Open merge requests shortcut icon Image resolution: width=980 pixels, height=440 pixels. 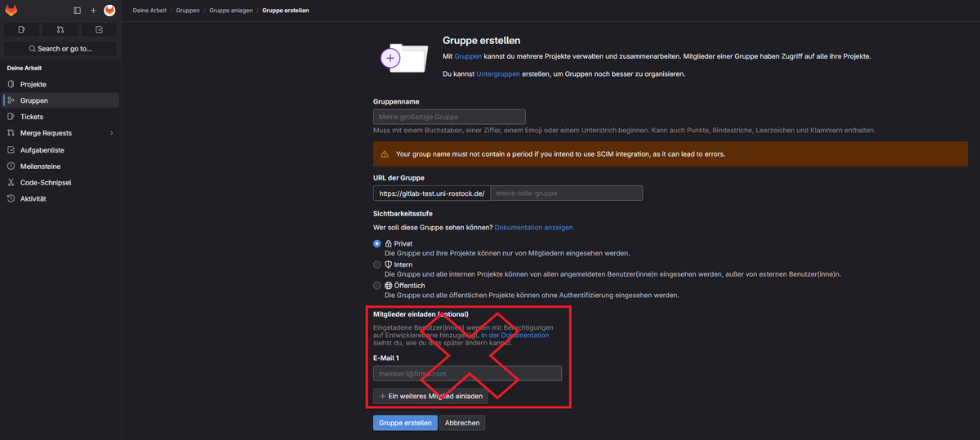tap(60, 29)
